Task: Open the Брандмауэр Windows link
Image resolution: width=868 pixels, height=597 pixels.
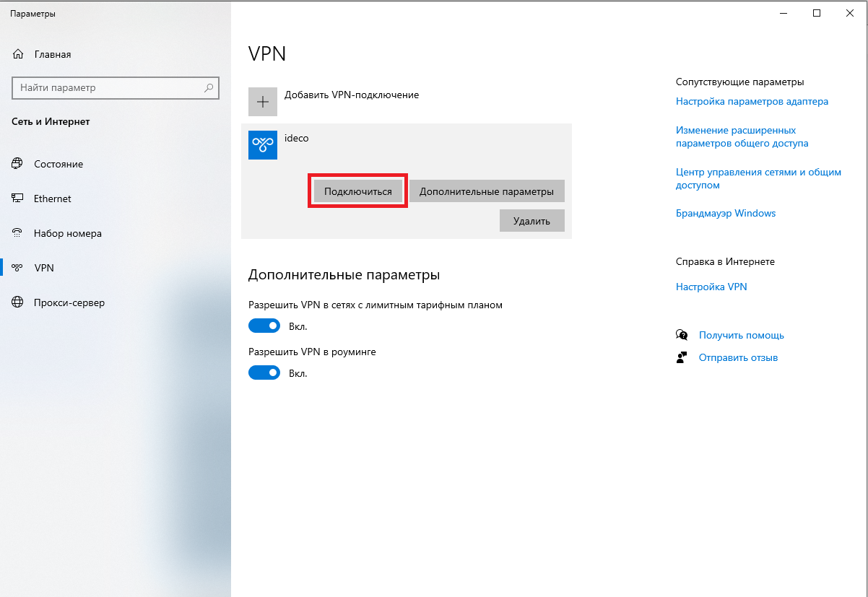Action: click(725, 214)
